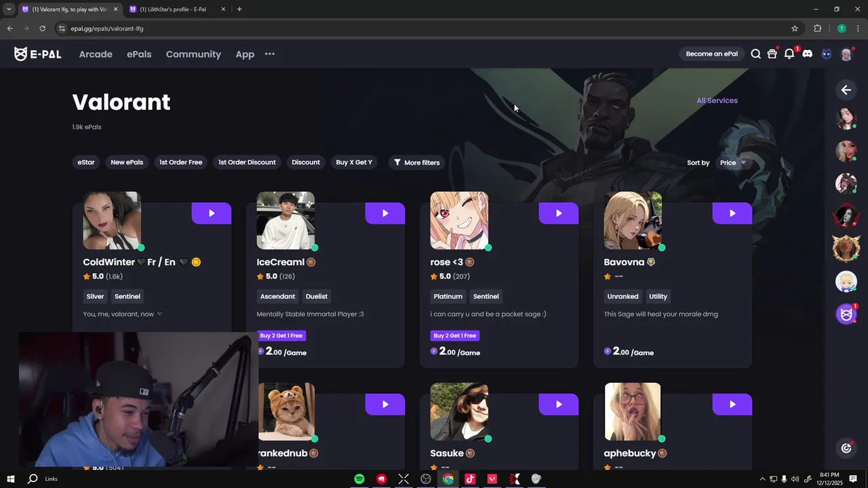Click the support headset icon
Screen dimensions: 868x488
[846, 447]
